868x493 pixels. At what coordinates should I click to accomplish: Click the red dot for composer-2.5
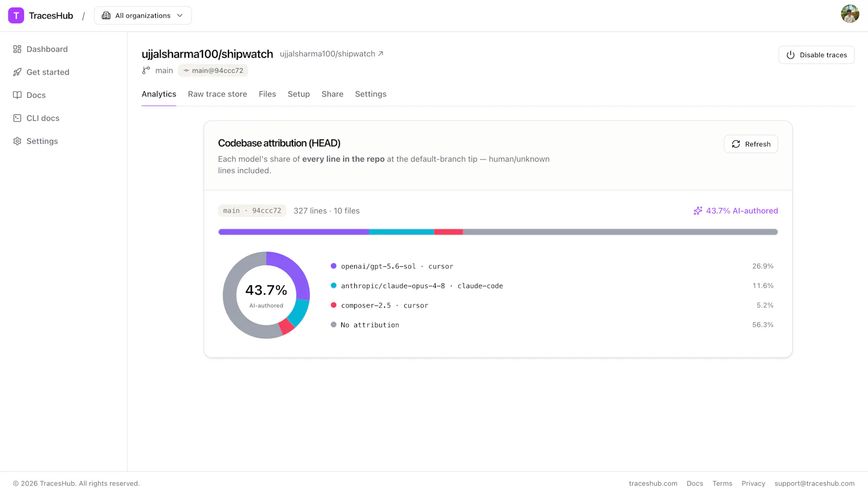coord(334,305)
